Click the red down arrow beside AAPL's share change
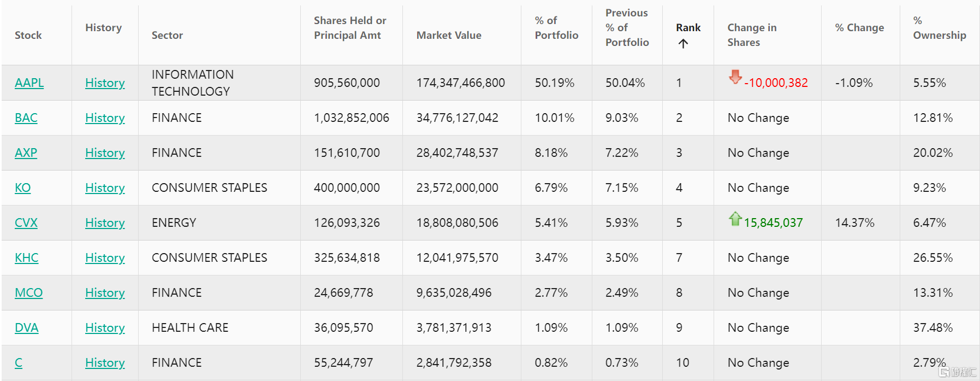The width and height of the screenshot is (980, 381). [735, 77]
